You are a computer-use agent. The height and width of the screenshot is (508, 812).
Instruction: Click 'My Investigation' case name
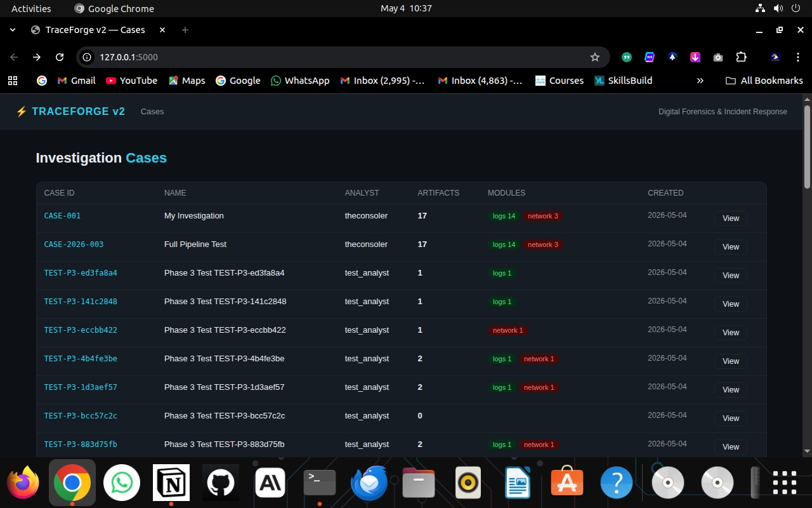(x=194, y=216)
